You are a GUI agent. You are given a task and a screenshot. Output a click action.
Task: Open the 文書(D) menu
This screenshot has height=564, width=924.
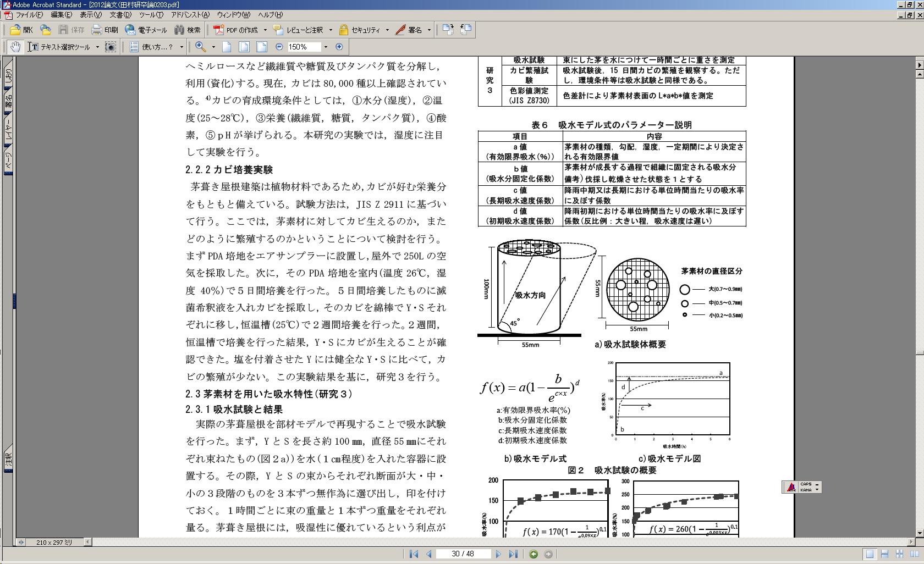(120, 15)
